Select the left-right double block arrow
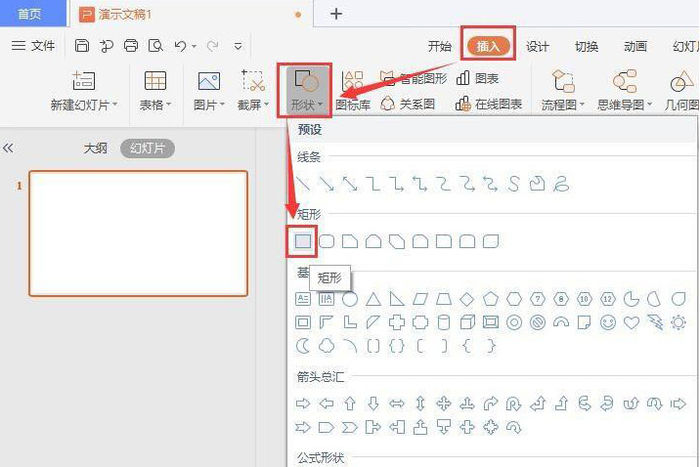 point(397,404)
